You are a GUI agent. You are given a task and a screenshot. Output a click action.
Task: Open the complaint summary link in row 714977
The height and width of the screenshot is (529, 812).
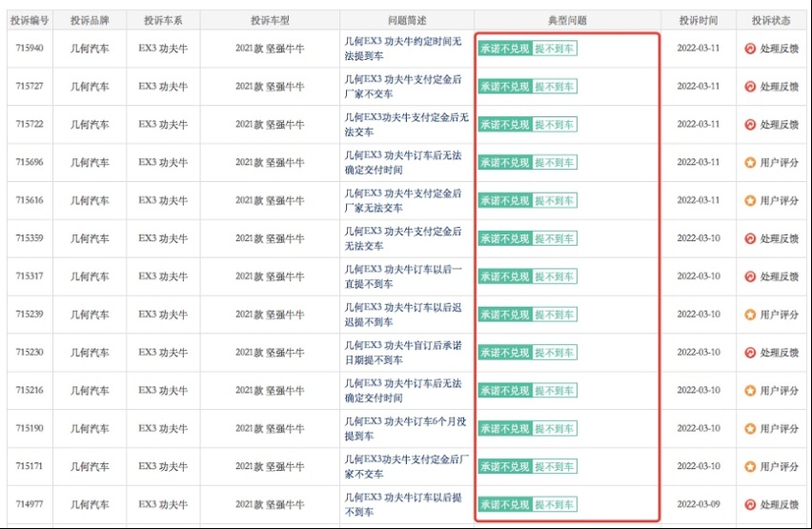403,504
